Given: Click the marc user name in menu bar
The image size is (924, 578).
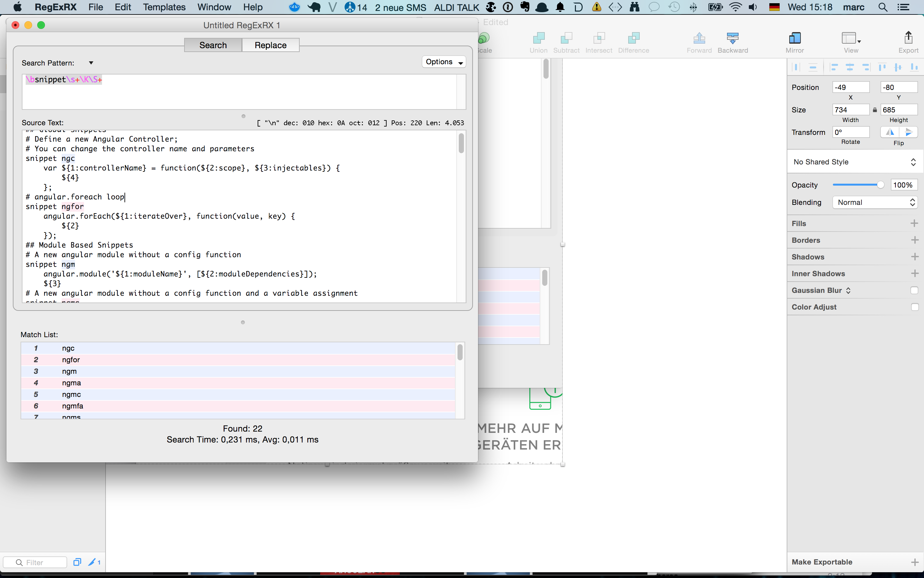Looking at the screenshot, I should [853, 7].
